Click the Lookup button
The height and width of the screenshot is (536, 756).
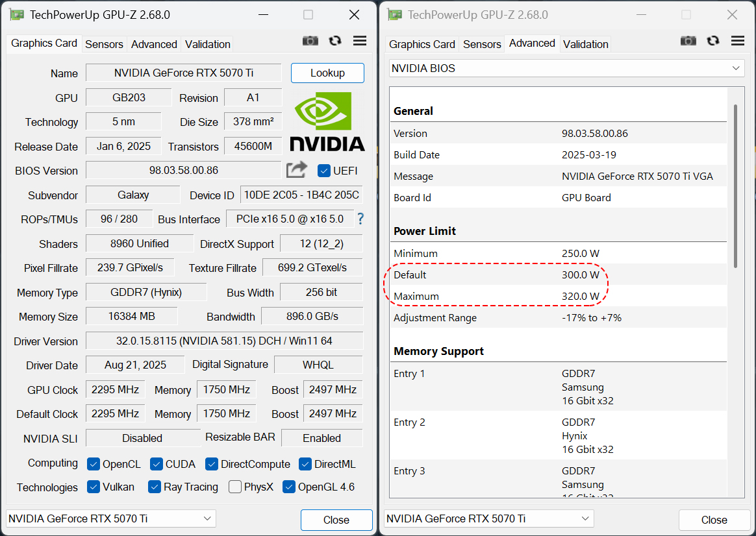coord(327,73)
